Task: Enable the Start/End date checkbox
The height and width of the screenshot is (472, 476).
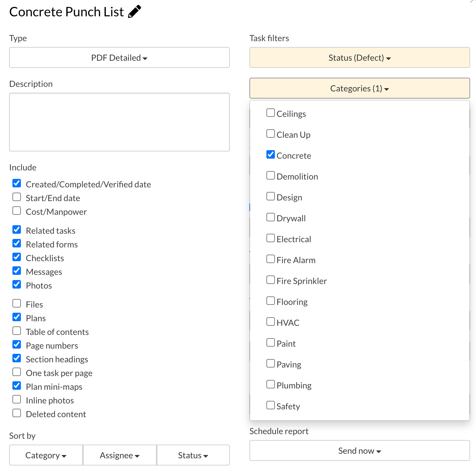Action: click(x=17, y=197)
